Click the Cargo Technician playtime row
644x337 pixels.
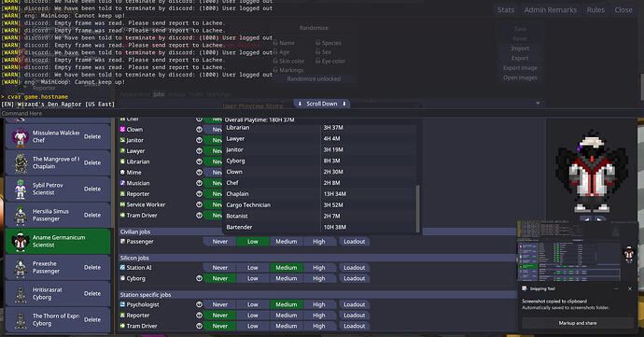pyautogui.click(x=320, y=204)
